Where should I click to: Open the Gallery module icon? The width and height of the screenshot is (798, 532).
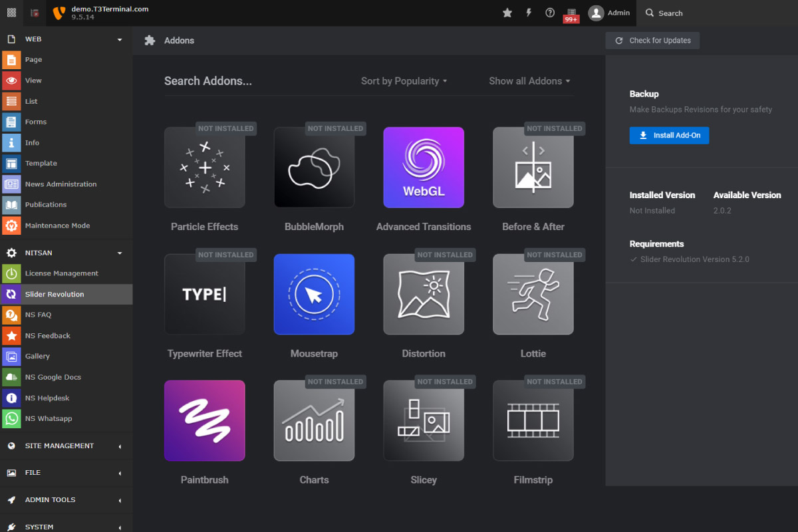point(11,356)
